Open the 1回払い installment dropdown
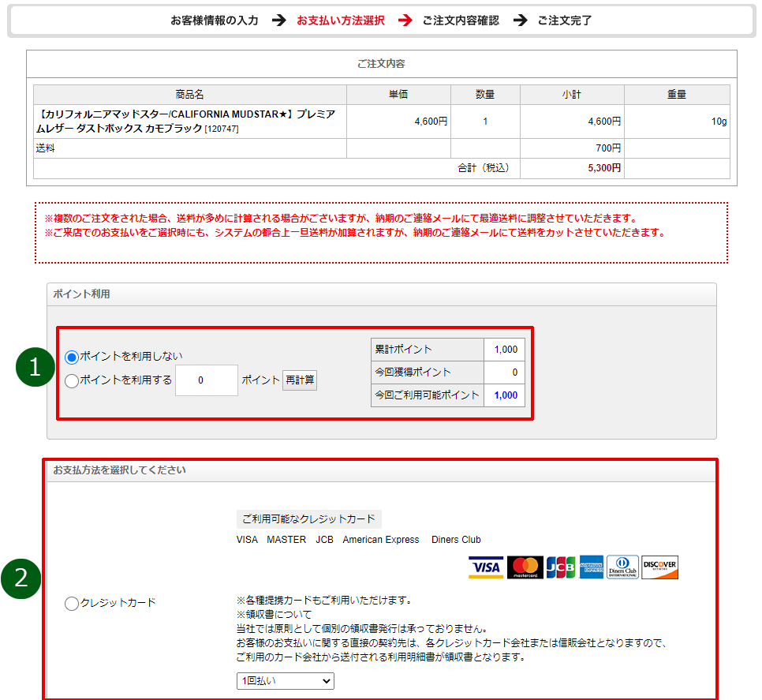The width and height of the screenshot is (762, 700). (x=285, y=680)
